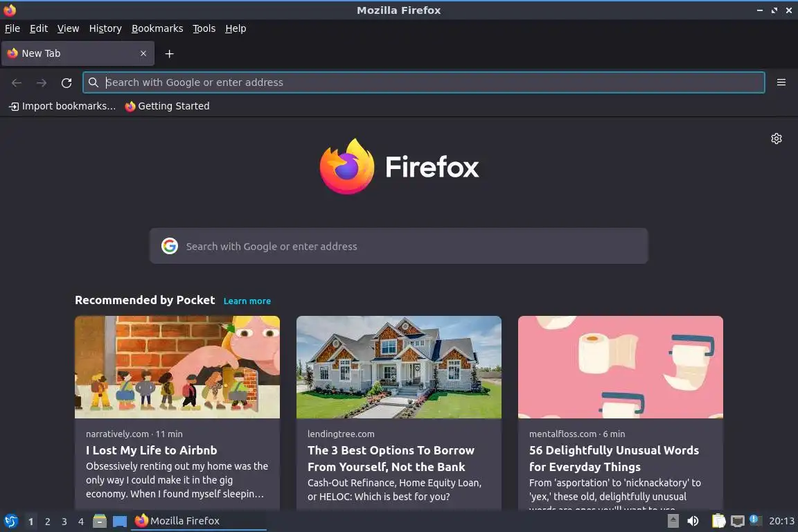Viewport: 798px width, 532px height.
Task: Open file manager from taskbar
Action: (100, 521)
